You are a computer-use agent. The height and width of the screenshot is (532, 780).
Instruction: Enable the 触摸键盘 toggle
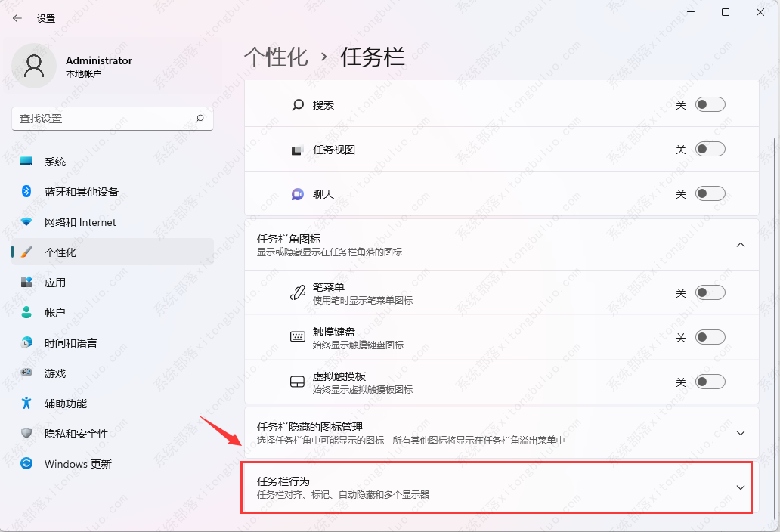pyautogui.click(x=710, y=337)
